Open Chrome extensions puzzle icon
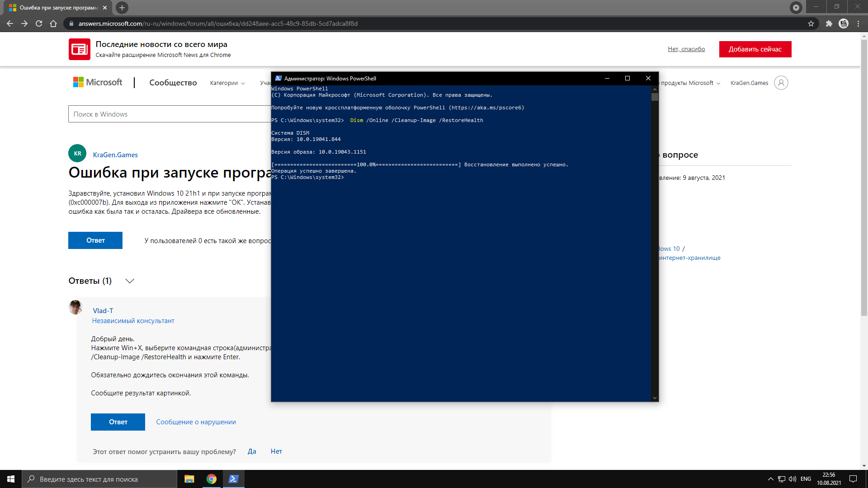Image resolution: width=868 pixels, height=488 pixels. pos(829,23)
